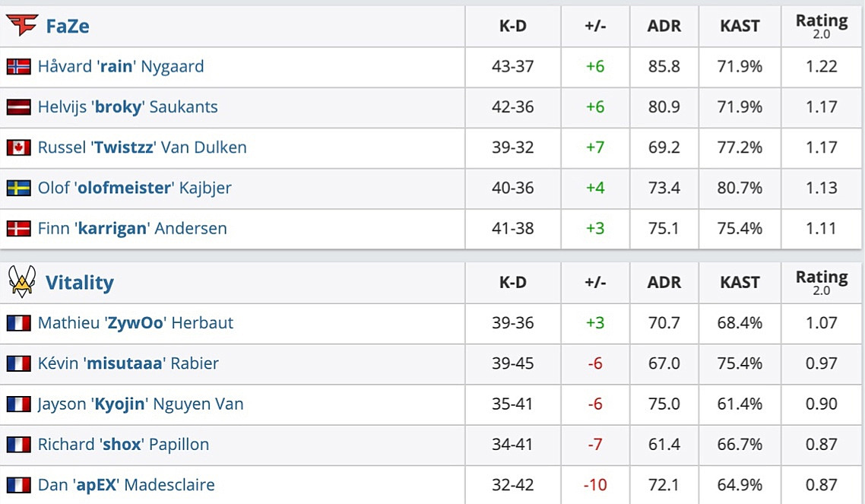Sort Vitality table by +/- column
The height and width of the screenshot is (504, 865).
(x=594, y=283)
